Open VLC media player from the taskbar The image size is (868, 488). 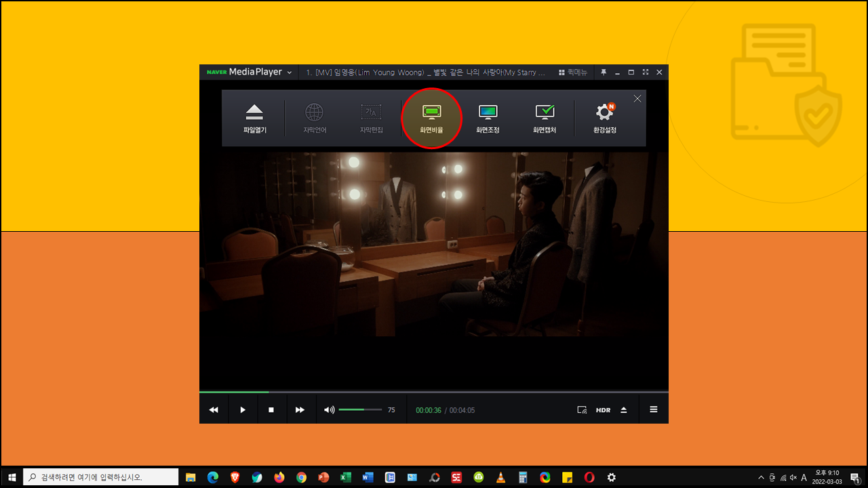point(500,477)
